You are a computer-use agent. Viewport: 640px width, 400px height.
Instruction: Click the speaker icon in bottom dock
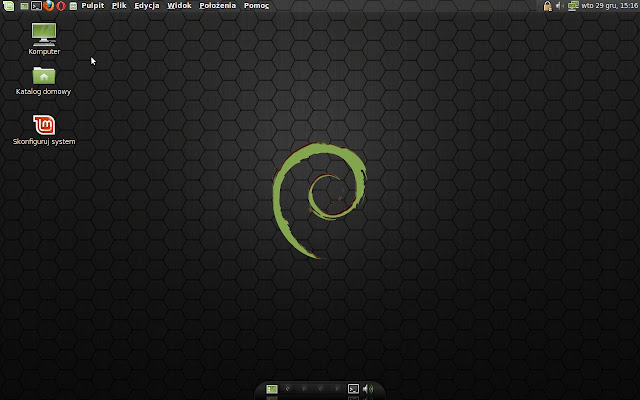(368, 389)
